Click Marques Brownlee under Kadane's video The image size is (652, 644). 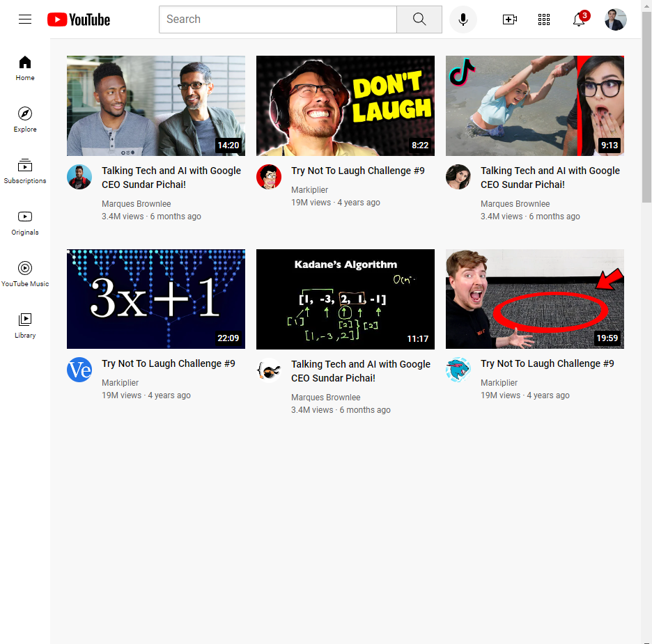(325, 398)
